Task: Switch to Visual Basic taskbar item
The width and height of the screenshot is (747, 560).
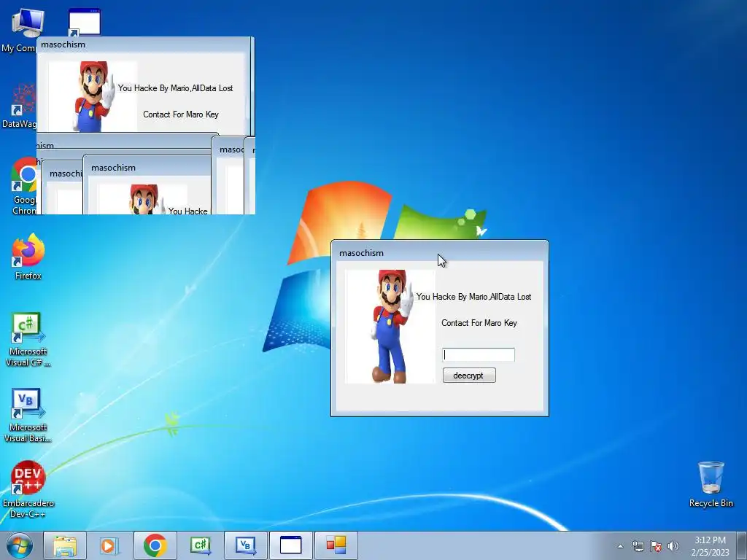Action: pyautogui.click(x=245, y=545)
